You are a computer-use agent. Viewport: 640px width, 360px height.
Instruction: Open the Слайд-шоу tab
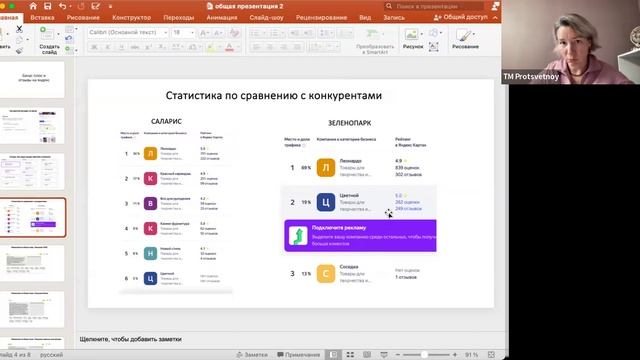[267, 18]
